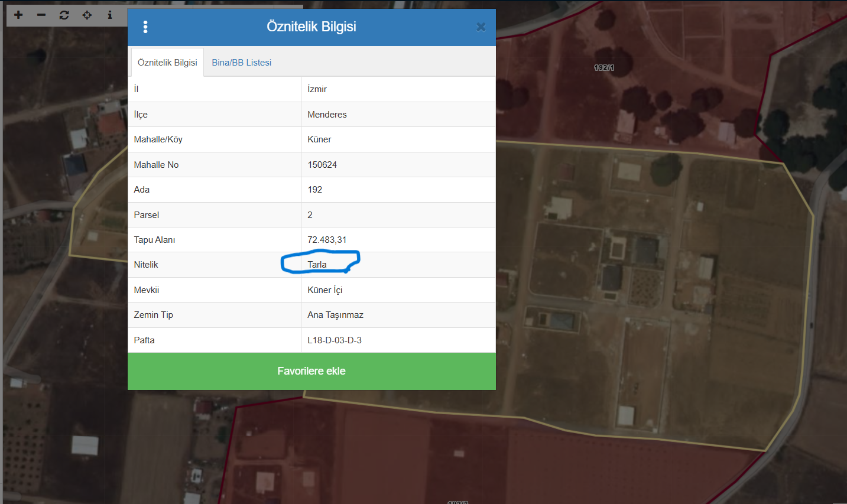Click the refresh map icon
847x504 pixels.
tap(64, 15)
